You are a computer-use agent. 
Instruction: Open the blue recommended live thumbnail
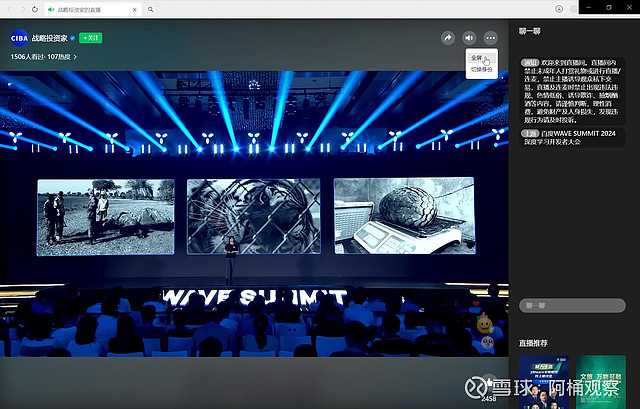click(x=544, y=382)
